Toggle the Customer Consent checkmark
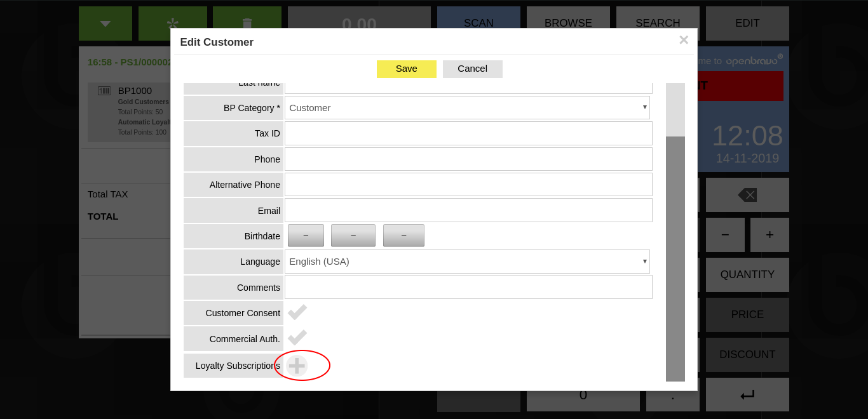This screenshot has width=868, height=419. pos(297,312)
